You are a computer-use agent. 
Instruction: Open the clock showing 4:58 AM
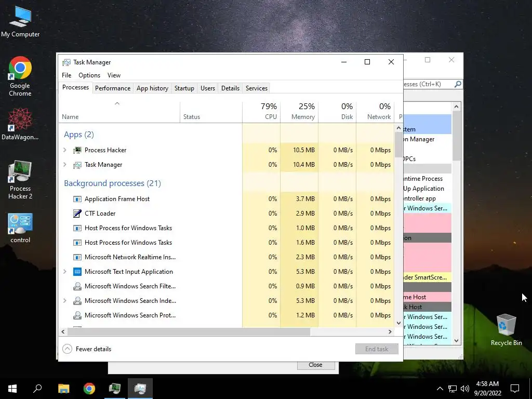click(487, 389)
